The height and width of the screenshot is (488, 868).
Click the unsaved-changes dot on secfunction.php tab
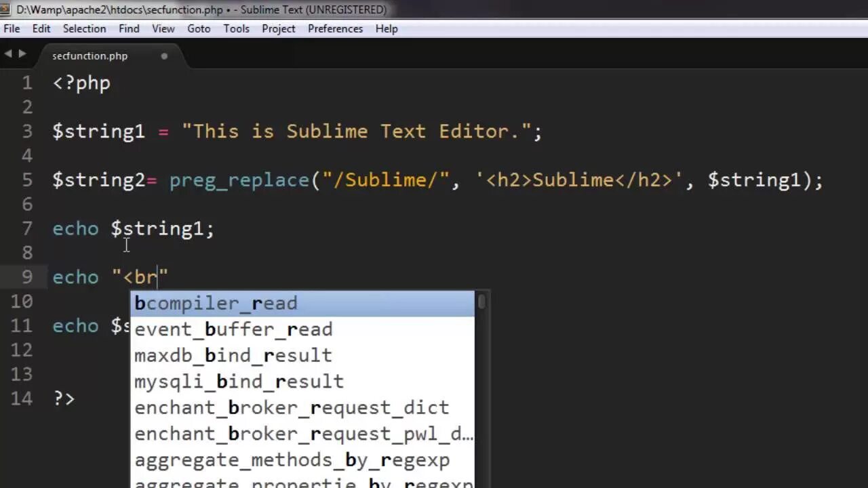point(164,56)
